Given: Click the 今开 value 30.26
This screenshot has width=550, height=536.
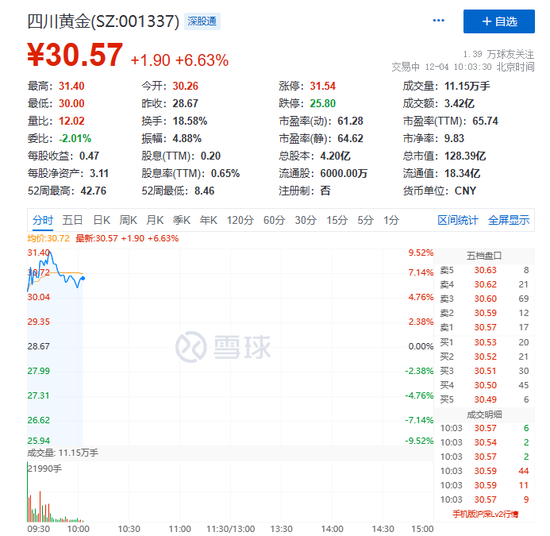Looking at the screenshot, I should pos(185,86).
